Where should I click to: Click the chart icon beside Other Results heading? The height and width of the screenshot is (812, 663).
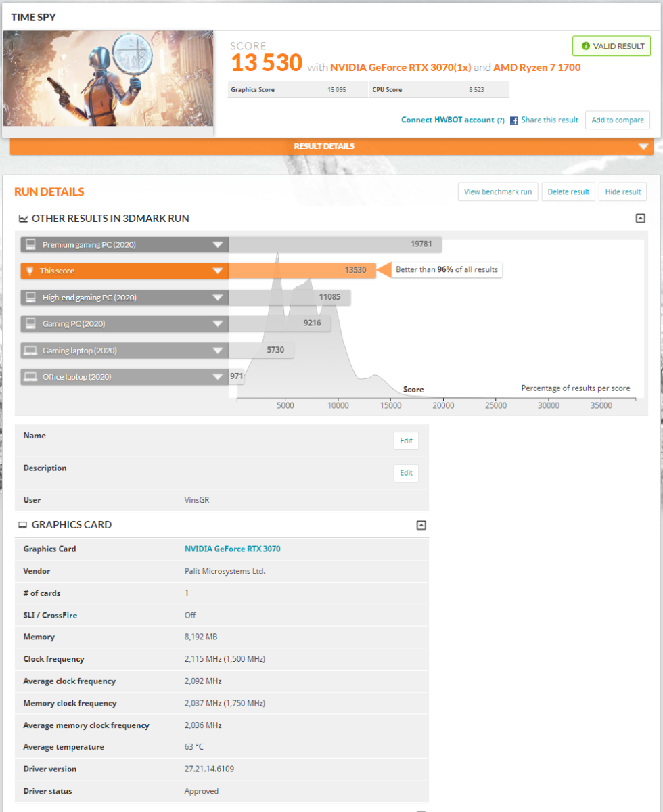pos(23,219)
